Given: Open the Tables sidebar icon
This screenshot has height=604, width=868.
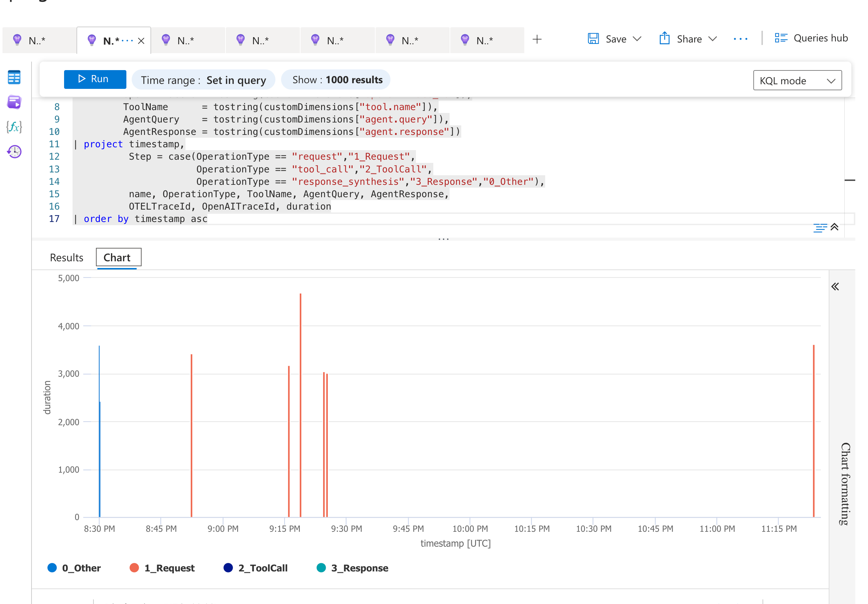Looking at the screenshot, I should click(14, 77).
